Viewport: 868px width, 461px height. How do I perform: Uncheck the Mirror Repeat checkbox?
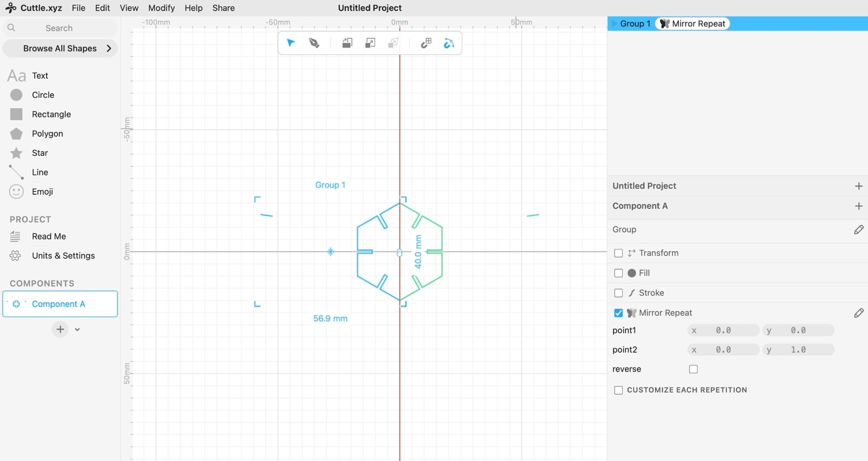619,313
